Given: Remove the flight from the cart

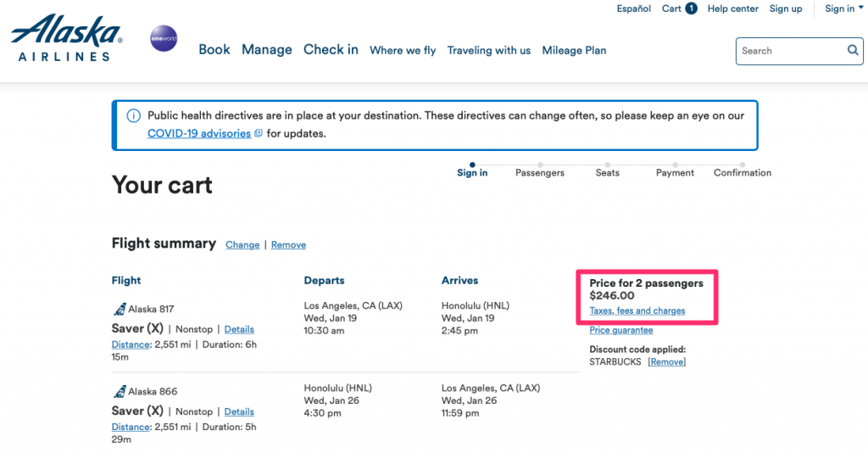Looking at the screenshot, I should coord(288,245).
